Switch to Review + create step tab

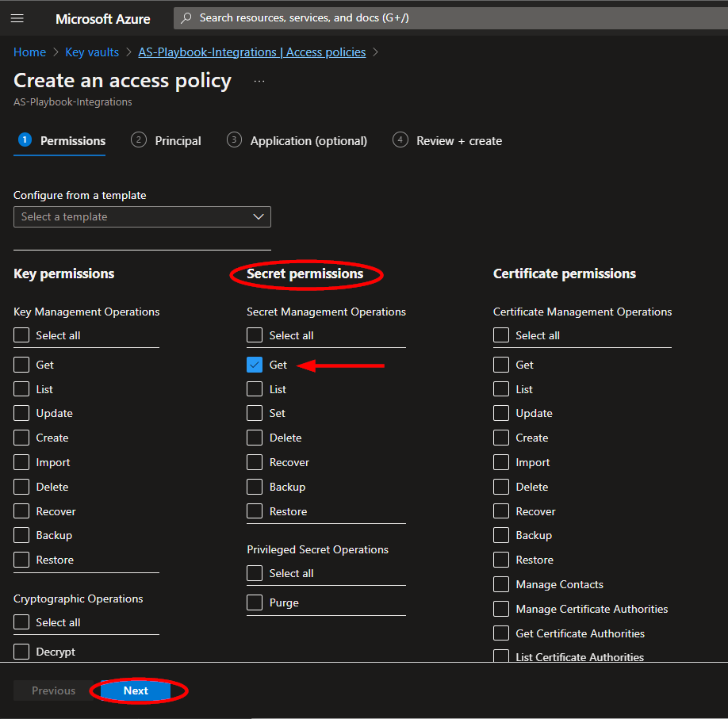pos(447,140)
